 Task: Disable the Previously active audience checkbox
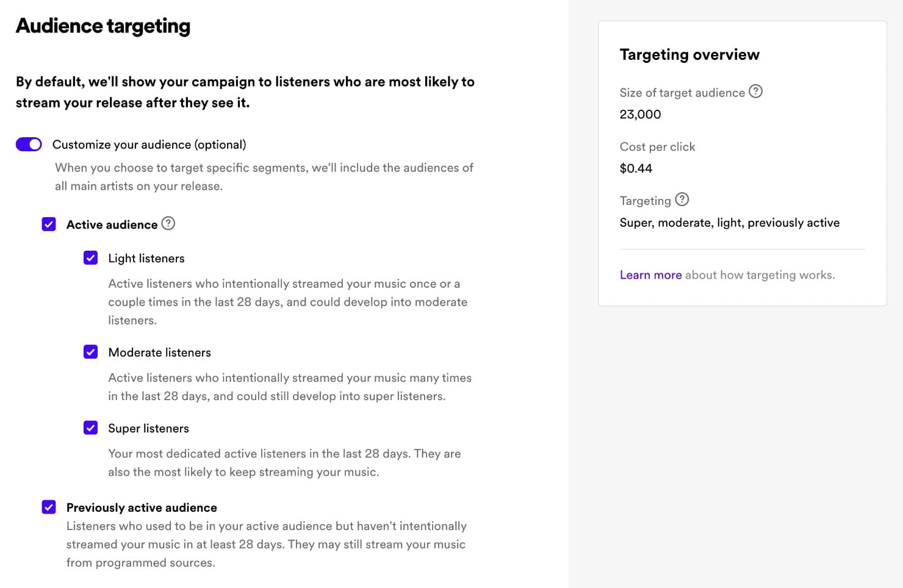point(49,507)
